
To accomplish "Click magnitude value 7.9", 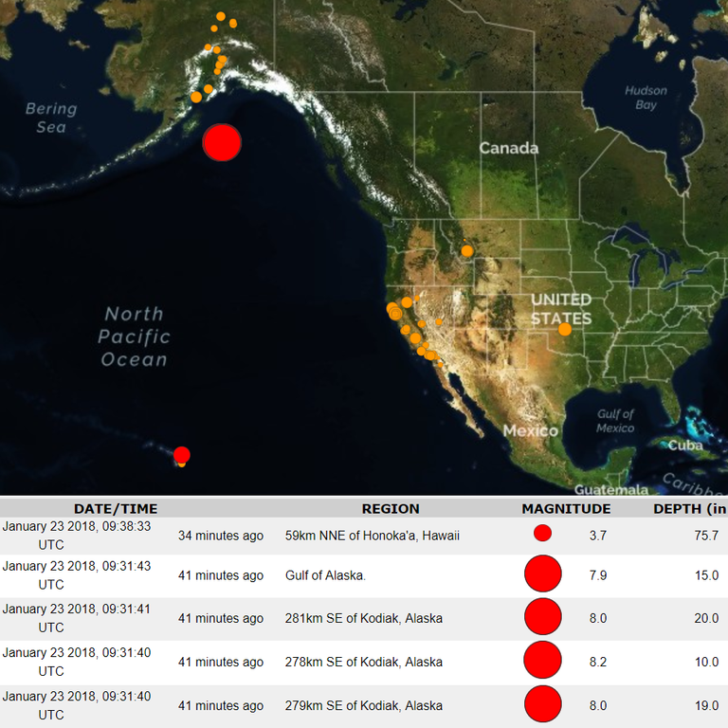I will (598, 575).
